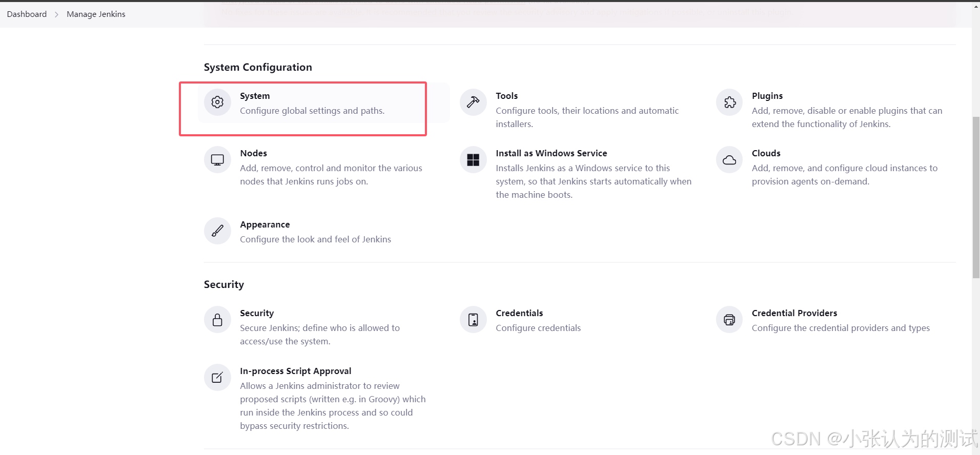Go to the Nodes title

(x=254, y=153)
